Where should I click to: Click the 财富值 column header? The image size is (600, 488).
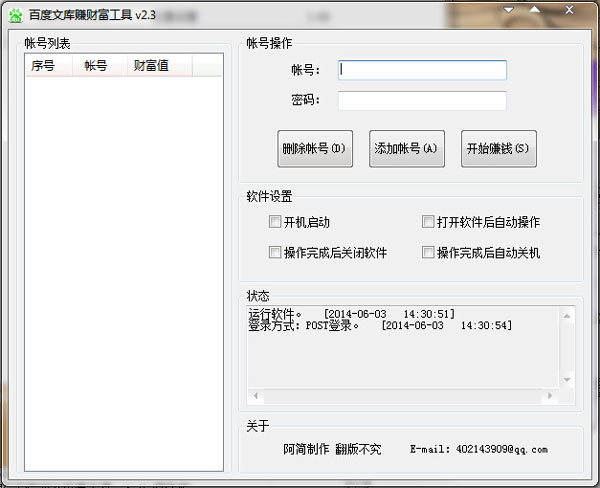pos(151,66)
